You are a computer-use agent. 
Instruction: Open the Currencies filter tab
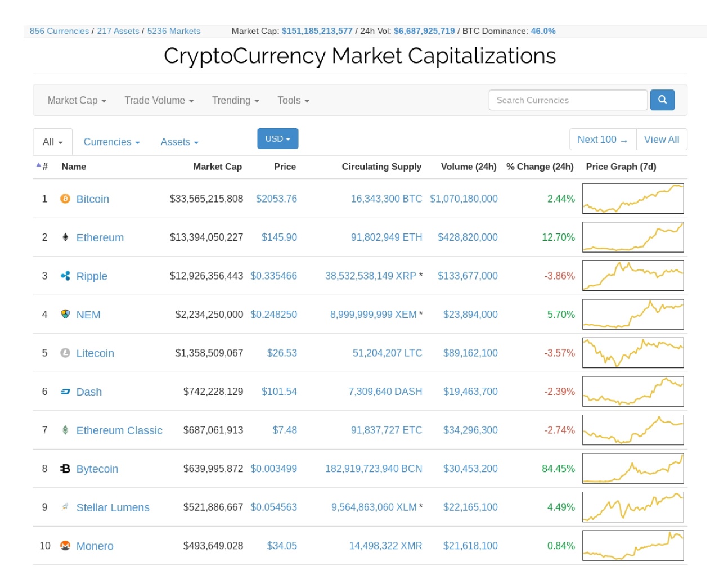111,142
